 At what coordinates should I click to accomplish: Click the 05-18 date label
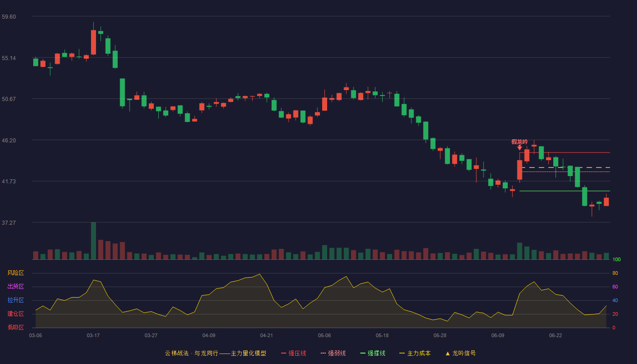click(382, 335)
